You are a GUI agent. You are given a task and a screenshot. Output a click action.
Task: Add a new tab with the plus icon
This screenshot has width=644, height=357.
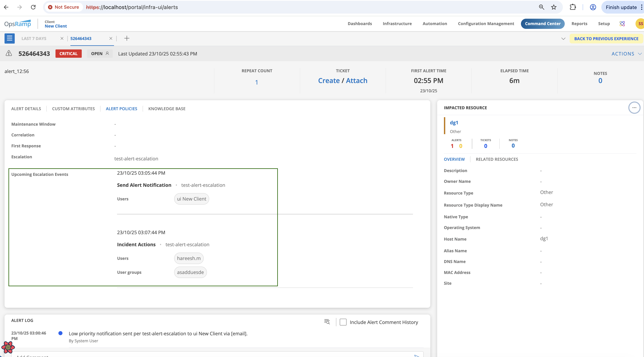pyautogui.click(x=127, y=38)
